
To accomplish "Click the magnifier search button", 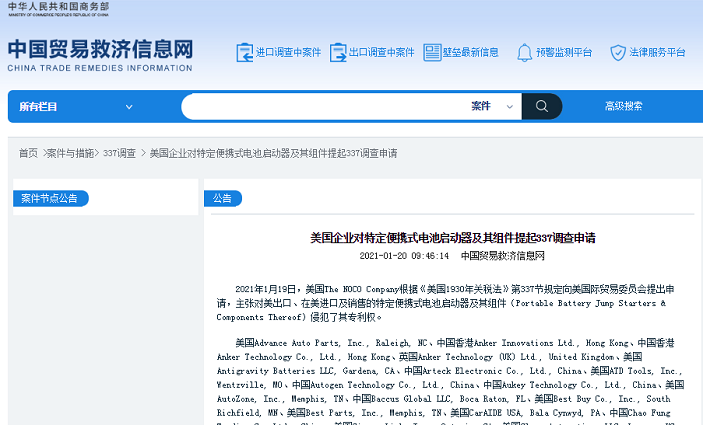I will 542,106.
